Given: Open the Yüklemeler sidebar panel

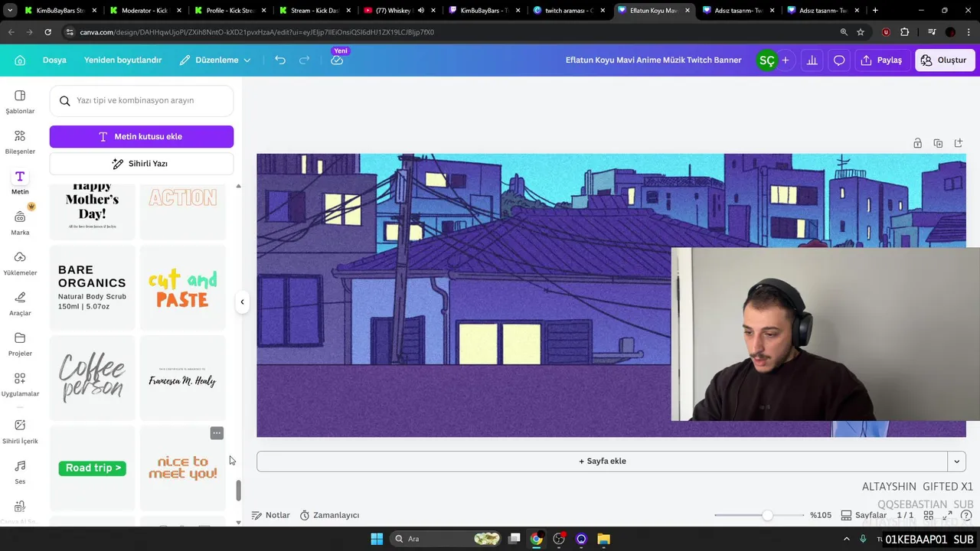Looking at the screenshot, I should (20, 263).
